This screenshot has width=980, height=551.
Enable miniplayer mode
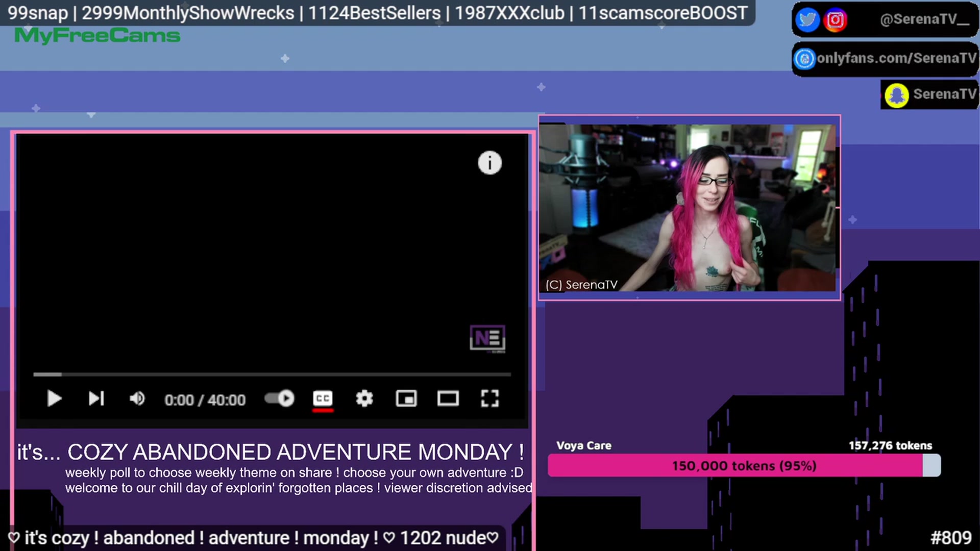pos(406,398)
